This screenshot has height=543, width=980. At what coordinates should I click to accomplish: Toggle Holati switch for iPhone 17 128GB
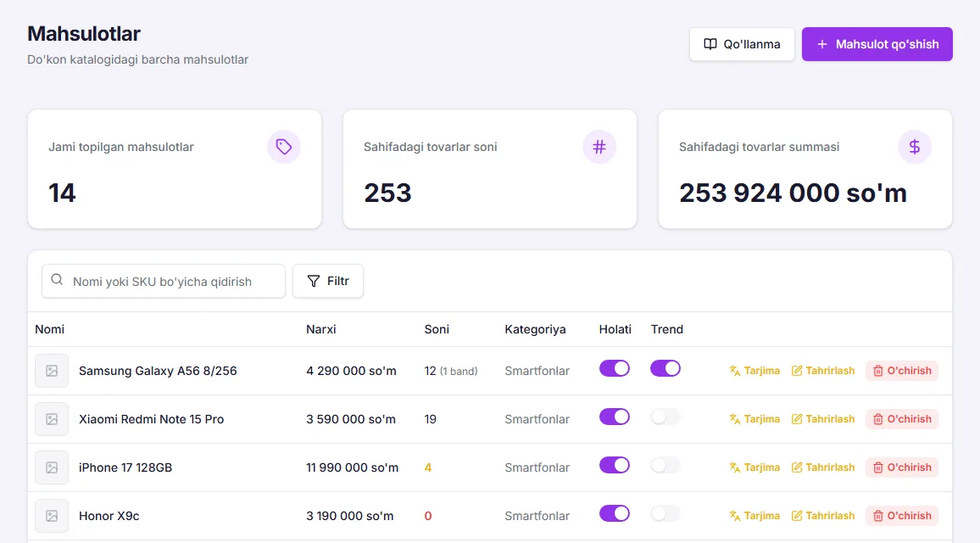615,465
